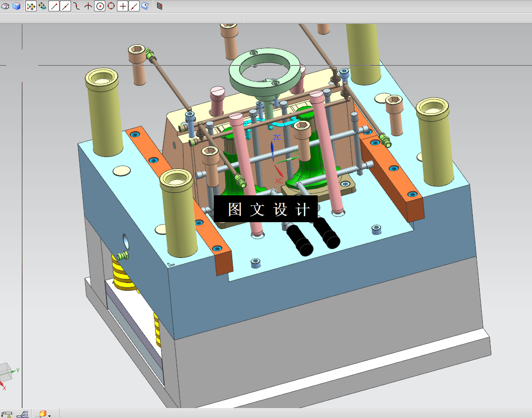Click the bottom-left lock/arrow icon
Screen dimensions: 532x418
[6, 415]
